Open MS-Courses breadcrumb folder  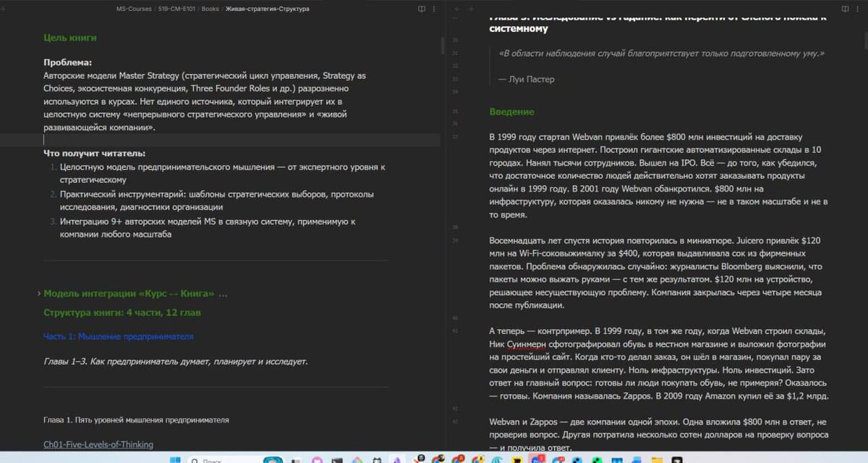click(x=135, y=9)
